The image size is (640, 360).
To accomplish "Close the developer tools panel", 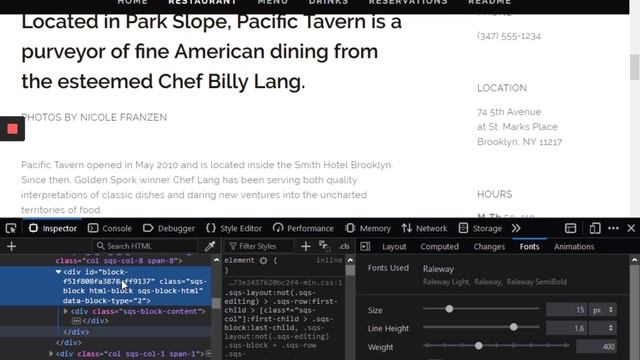I will (631, 228).
